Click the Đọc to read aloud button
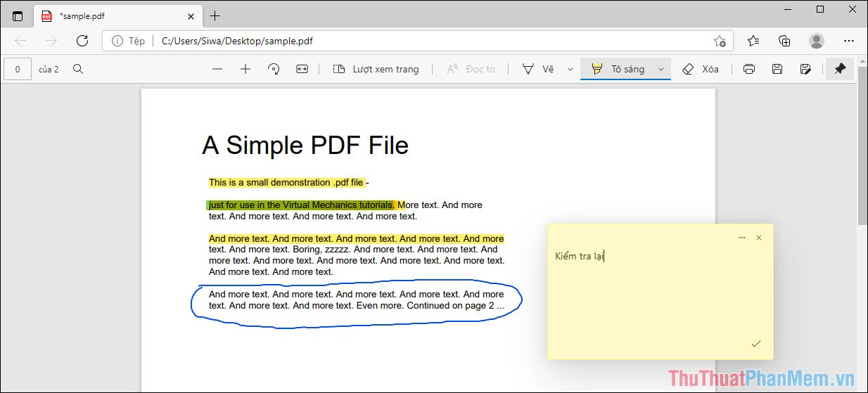Viewport: 868px width, 393px height. point(471,69)
